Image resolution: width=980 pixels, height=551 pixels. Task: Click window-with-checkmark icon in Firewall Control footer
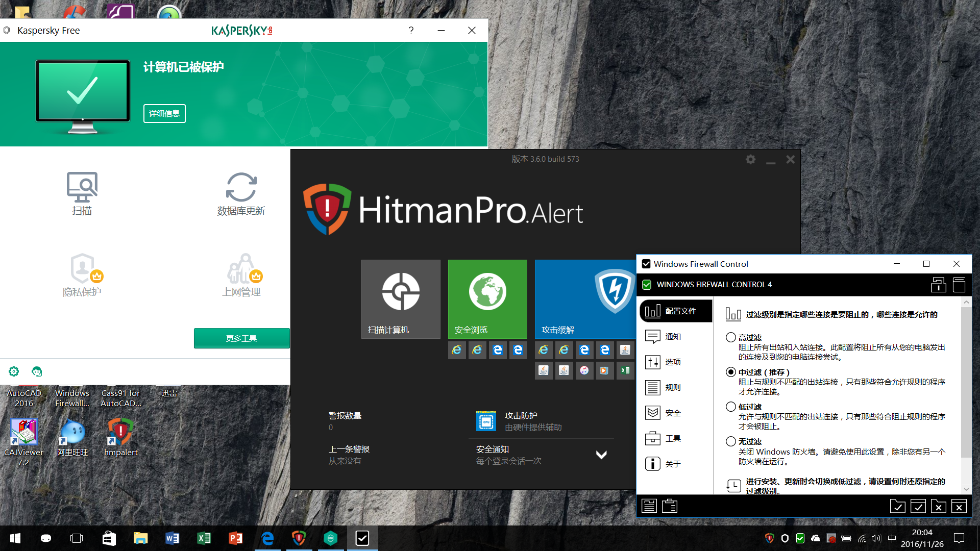918,506
